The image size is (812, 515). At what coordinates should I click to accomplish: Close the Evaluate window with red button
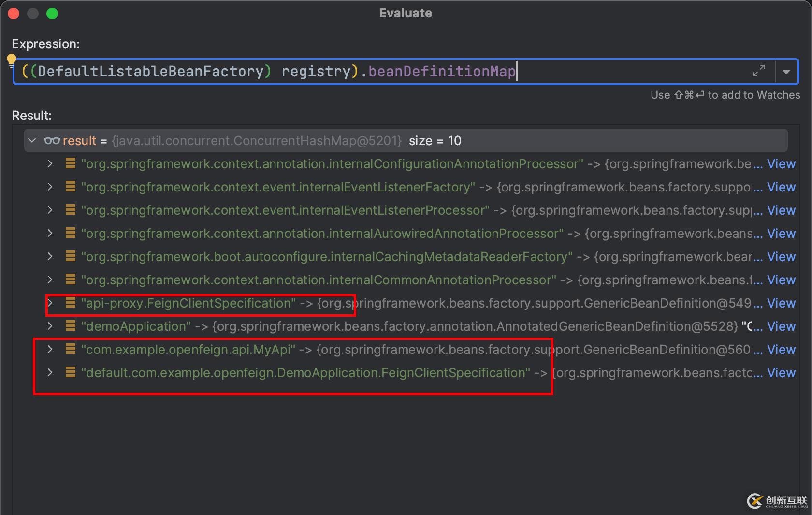tap(14, 14)
